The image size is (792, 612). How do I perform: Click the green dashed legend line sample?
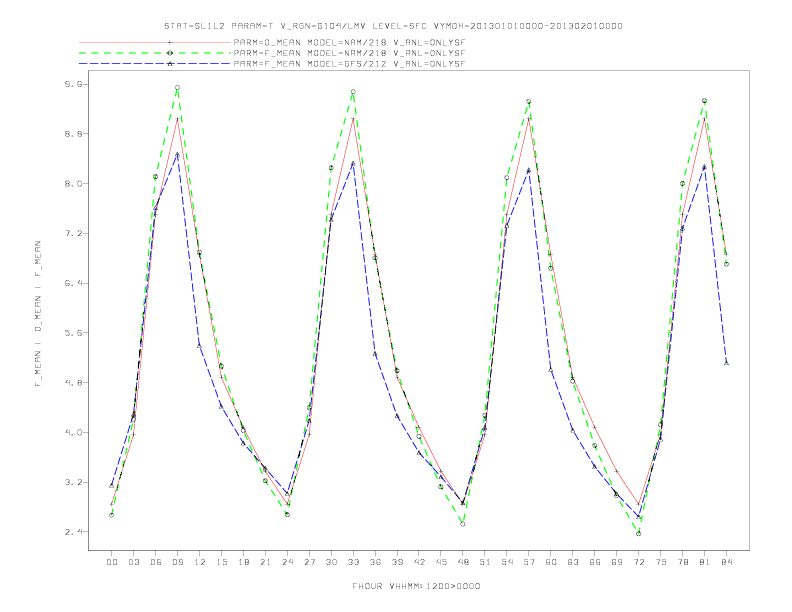(155, 53)
